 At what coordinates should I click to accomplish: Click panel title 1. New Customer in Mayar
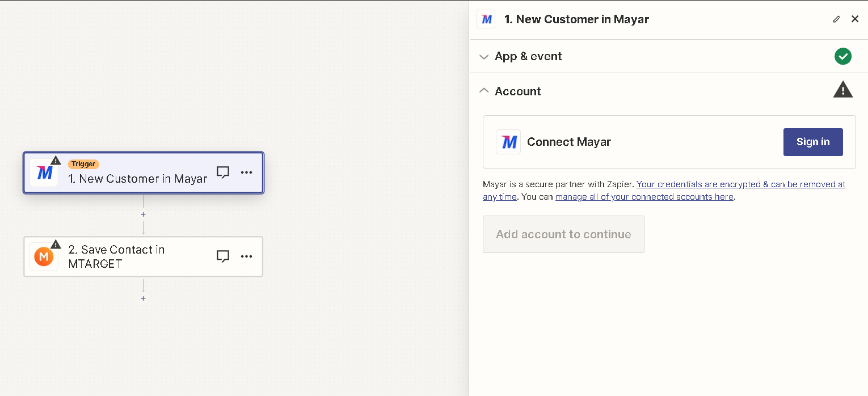point(576,19)
